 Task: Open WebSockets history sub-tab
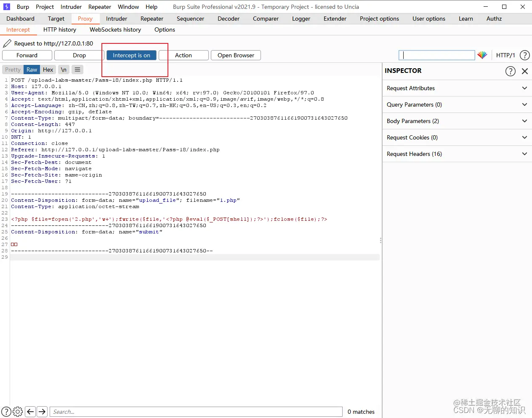pos(115,29)
